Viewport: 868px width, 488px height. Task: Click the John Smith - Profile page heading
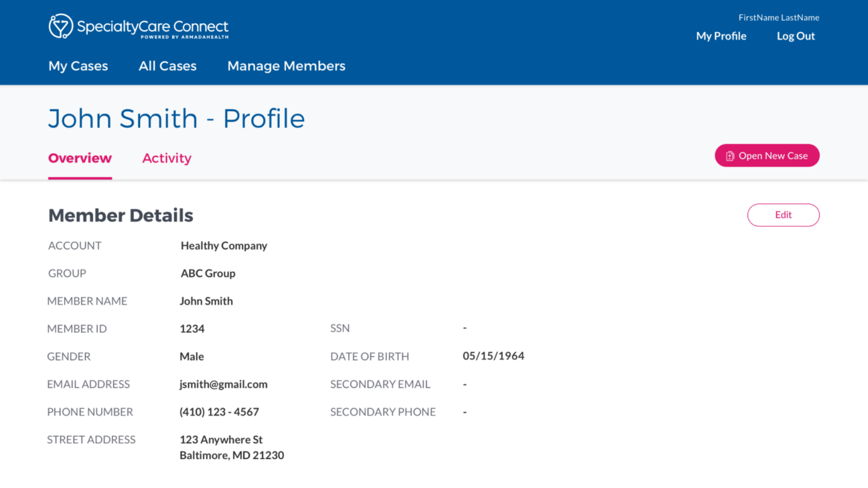tap(176, 118)
